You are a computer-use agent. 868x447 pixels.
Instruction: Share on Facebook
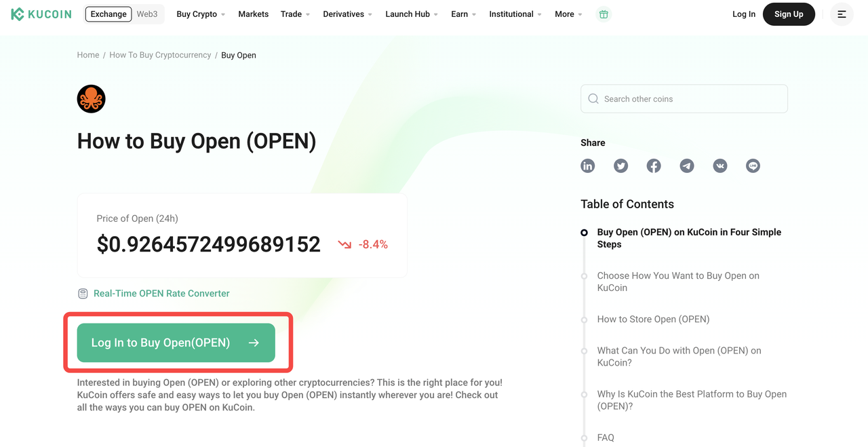click(x=654, y=166)
